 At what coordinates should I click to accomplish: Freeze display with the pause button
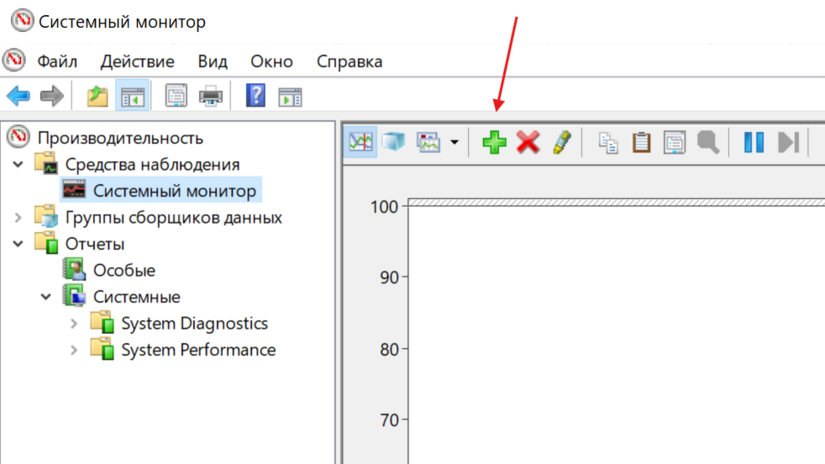point(754,143)
